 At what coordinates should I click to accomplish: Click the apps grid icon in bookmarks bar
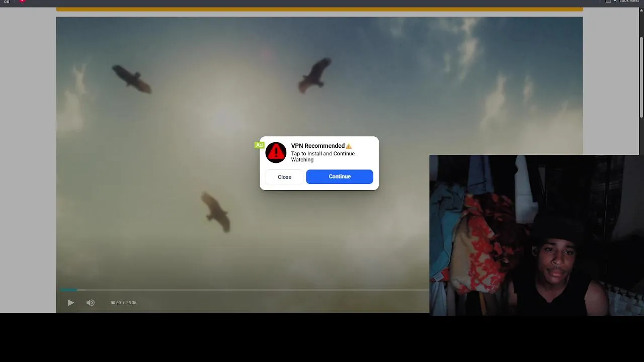tap(7, 2)
